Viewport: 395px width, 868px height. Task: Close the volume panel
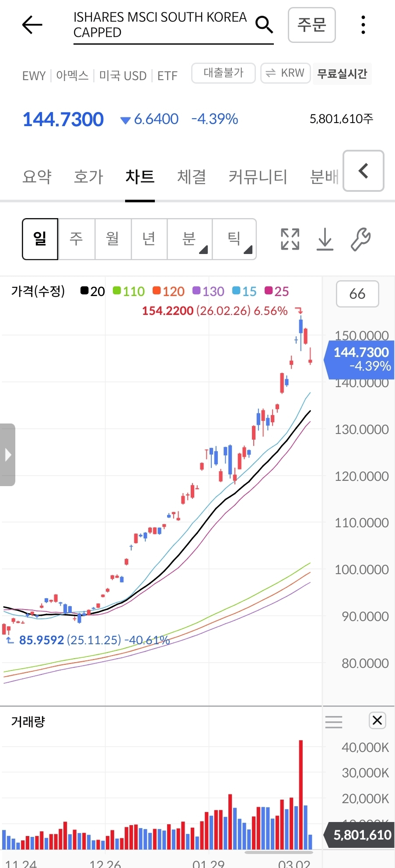[x=378, y=720]
